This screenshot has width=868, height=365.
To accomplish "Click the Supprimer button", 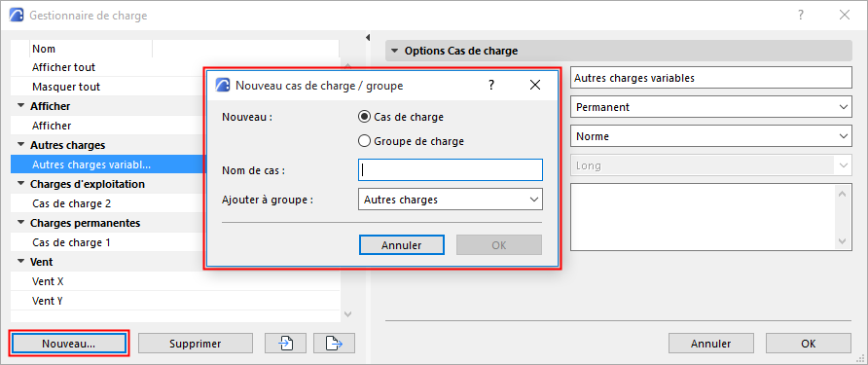I will (196, 344).
